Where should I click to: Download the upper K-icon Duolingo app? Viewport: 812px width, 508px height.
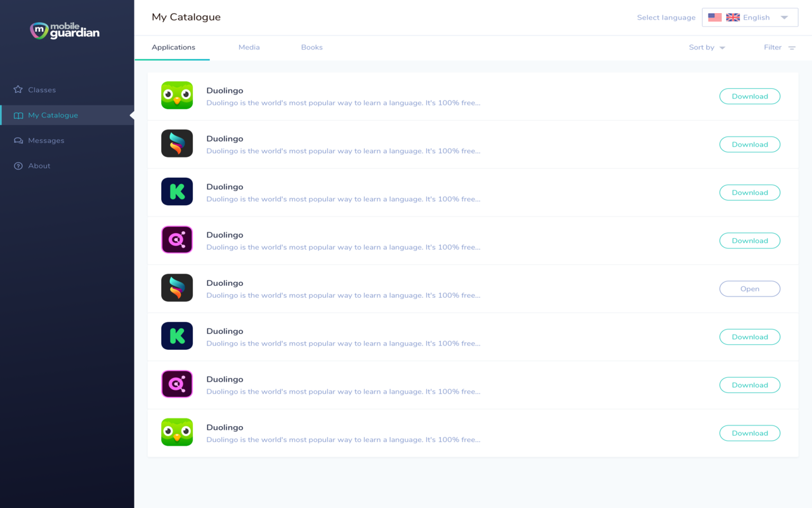(x=750, y=192)
